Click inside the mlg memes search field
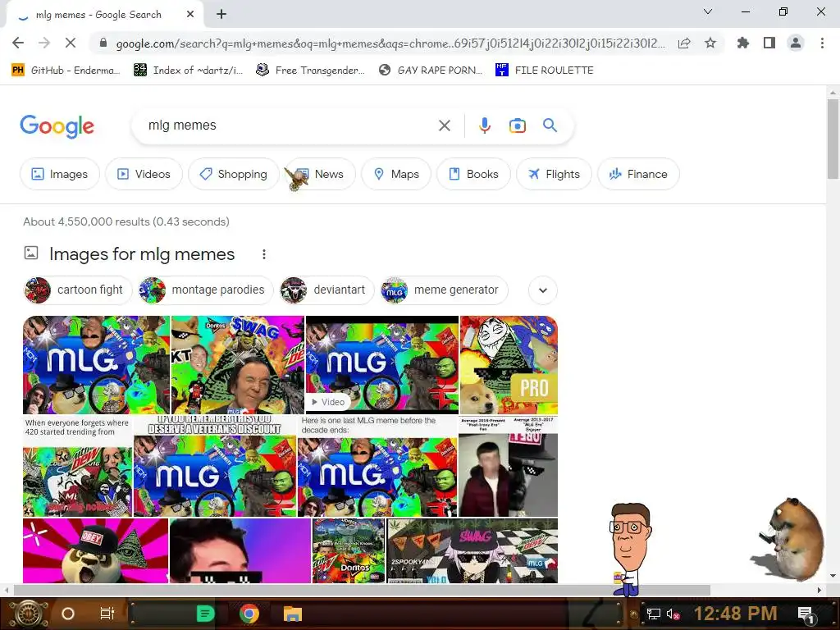Viewport: 840px width, 630px height. pyautogui.click(x=290, y=126)
